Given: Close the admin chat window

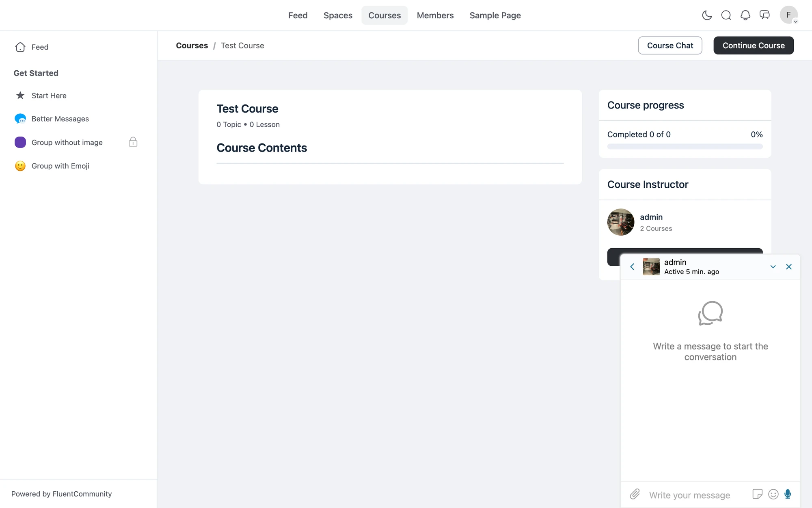Looking at the screenshot, I should [x=789, y=267].
